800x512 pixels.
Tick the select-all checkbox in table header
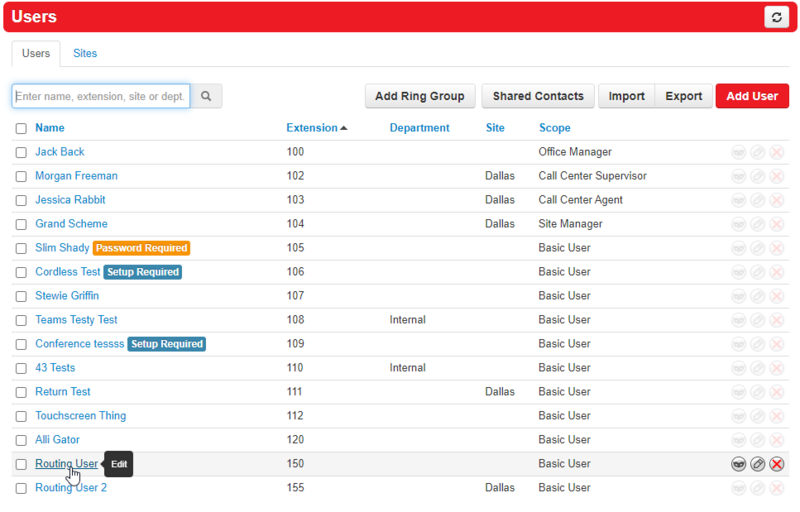[x=21, y=129]
